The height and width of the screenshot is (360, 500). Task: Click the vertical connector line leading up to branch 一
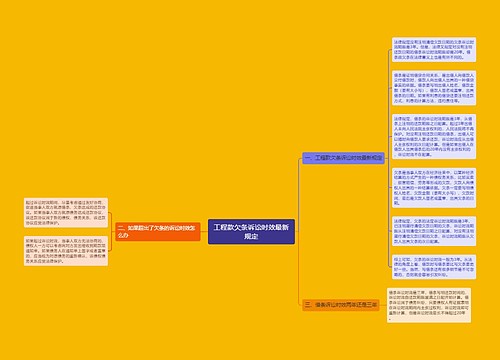pos(299,195)
